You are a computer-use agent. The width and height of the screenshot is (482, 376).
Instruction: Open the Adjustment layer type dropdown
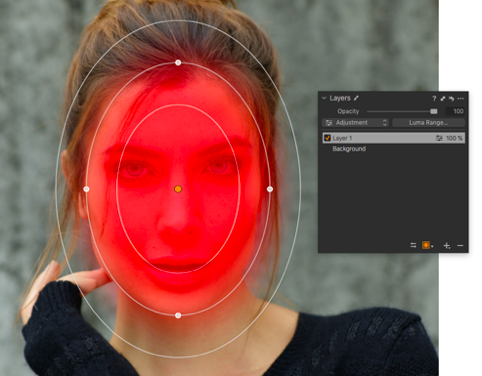[355, 123]
